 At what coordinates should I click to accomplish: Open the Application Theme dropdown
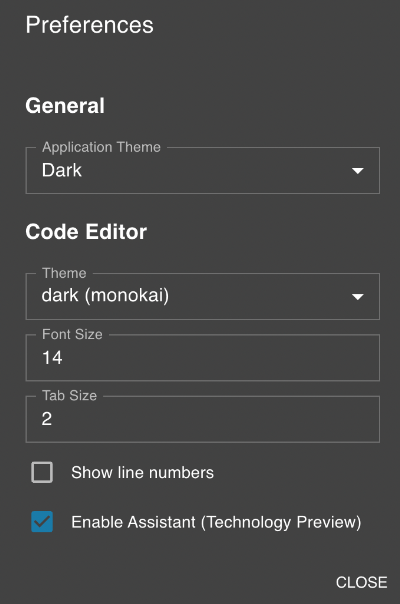point(203,170)
